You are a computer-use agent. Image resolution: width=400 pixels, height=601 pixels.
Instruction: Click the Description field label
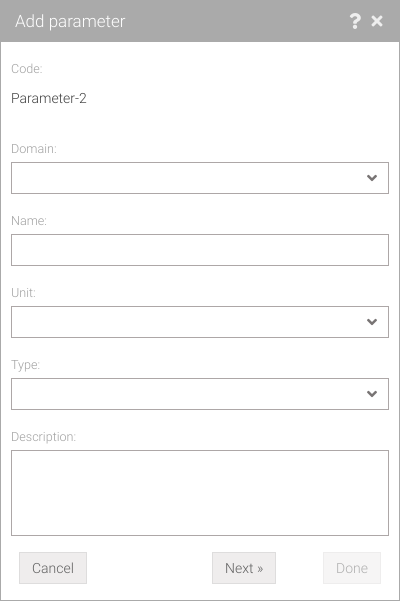click(x=43, y=437)
